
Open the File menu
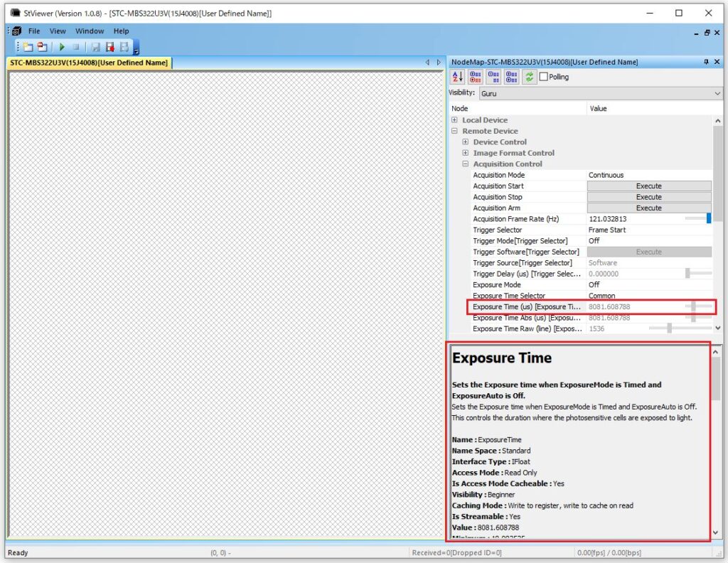[34, 31]
